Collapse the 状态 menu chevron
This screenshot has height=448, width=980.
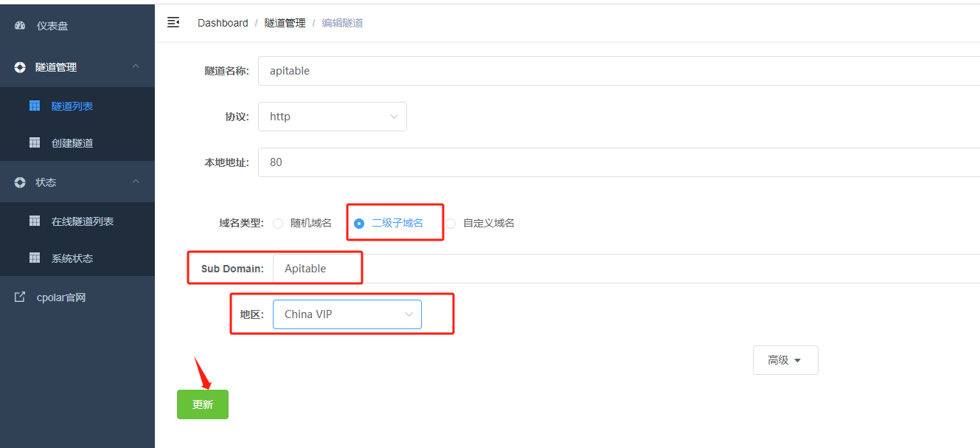click(x=136, y=182)
